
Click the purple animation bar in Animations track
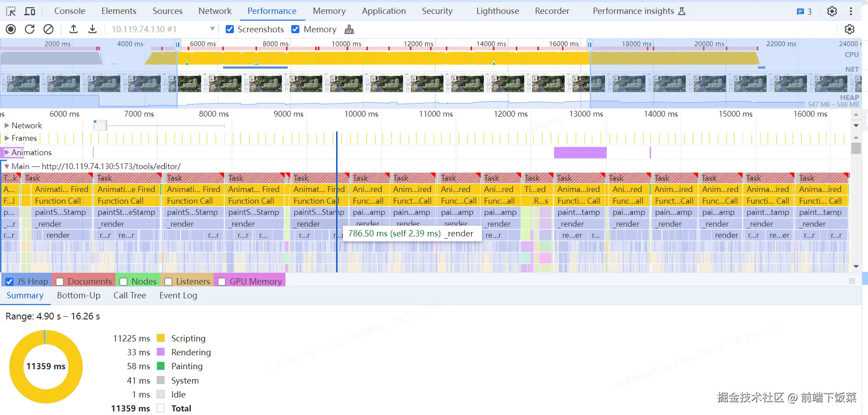click(x=580, y=153)
